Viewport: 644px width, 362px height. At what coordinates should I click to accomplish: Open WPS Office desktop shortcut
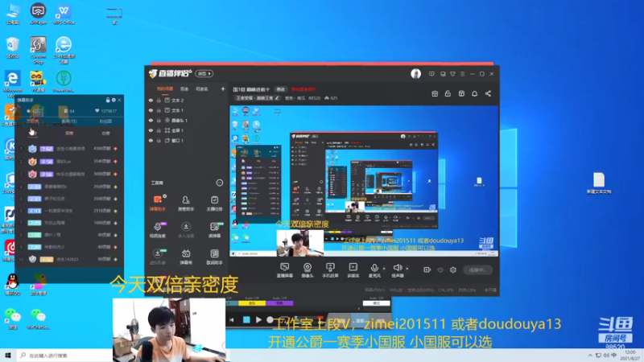click(x=64, y=14)
